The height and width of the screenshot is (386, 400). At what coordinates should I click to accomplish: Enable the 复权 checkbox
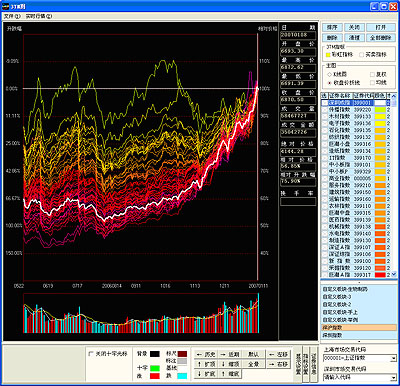(372, 74)
